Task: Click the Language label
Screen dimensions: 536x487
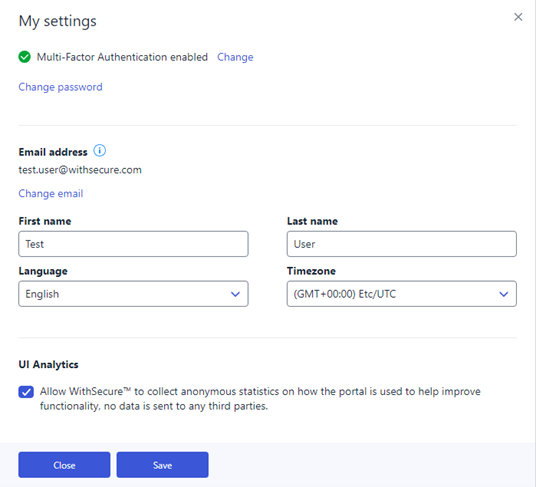Action: 43,271
